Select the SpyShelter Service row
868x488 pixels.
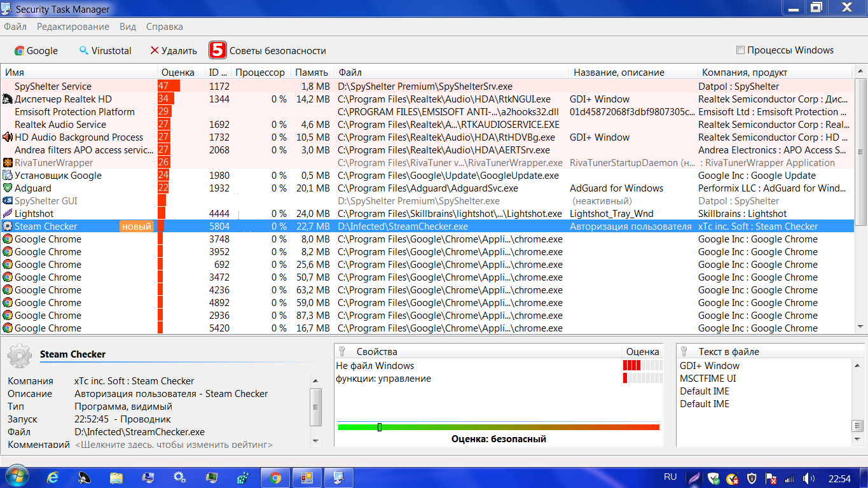[x=427, y=87]
